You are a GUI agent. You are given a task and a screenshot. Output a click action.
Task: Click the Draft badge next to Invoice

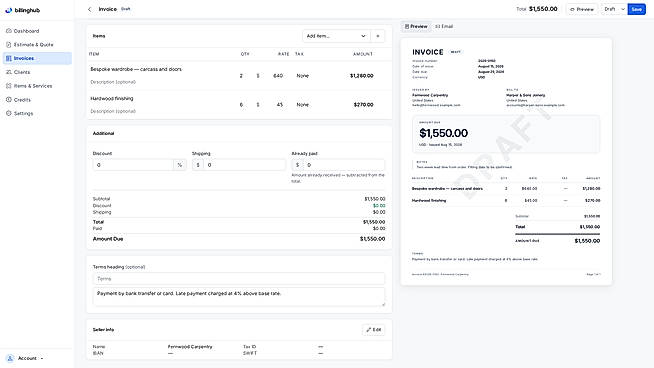point(126,9)
